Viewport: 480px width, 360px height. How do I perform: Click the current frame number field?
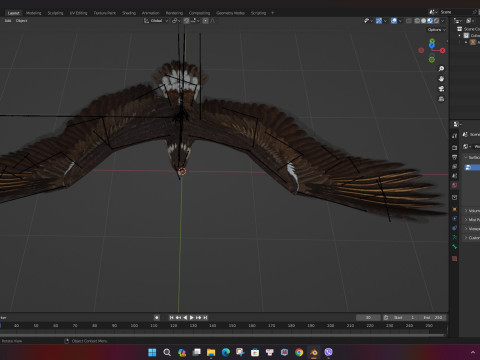(x=368, y=317)
